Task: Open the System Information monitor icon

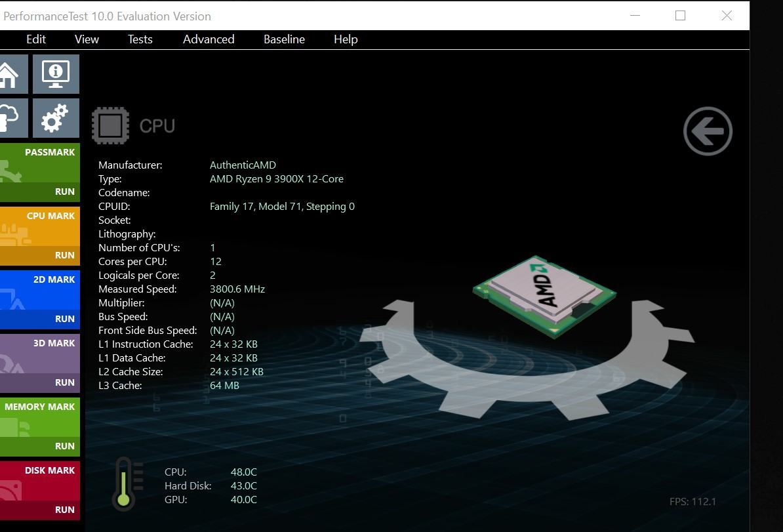Action: coord(56,74)
